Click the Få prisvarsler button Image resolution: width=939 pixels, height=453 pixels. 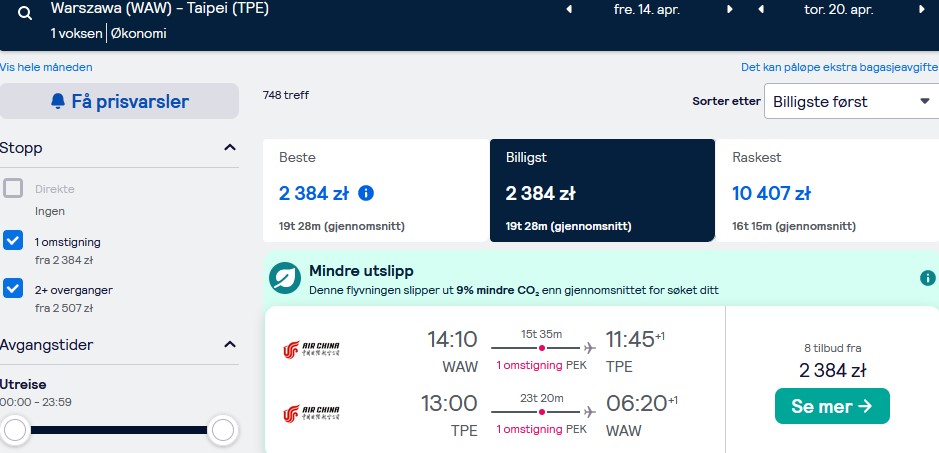(119, 101)
